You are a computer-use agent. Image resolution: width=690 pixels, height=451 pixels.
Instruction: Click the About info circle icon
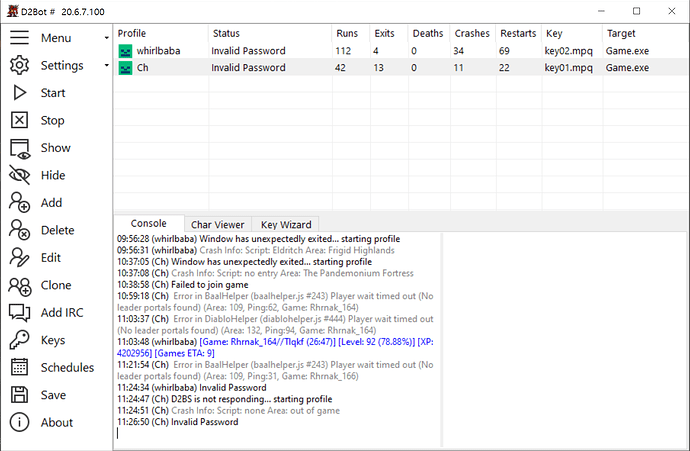click(19, 422)
